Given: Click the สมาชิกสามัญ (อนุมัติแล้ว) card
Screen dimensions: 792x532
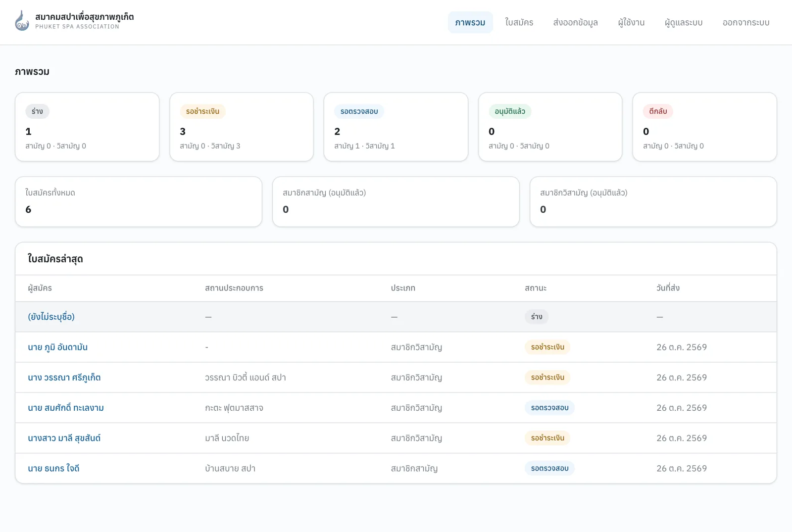Looking at the screenshot, I should tap(396, 202).
